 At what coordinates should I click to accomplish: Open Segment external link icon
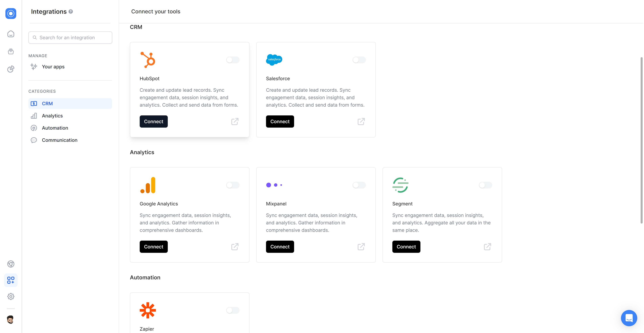(487, 247)
